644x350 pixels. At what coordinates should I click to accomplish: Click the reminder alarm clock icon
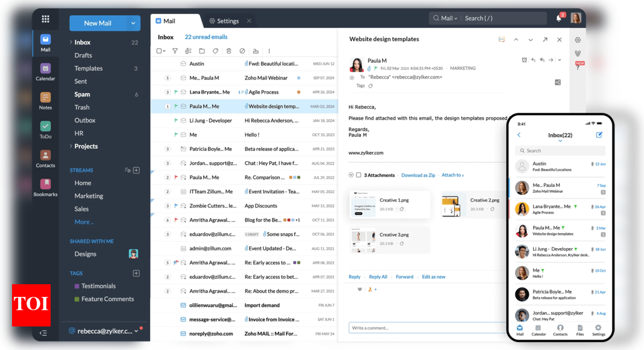click(x=524, y=60)
